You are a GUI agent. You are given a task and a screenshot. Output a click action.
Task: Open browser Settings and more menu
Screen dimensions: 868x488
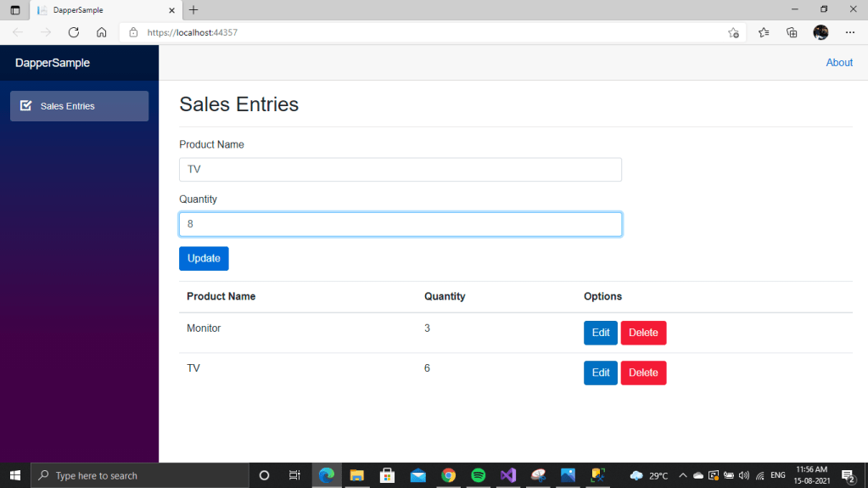(850, 32)
